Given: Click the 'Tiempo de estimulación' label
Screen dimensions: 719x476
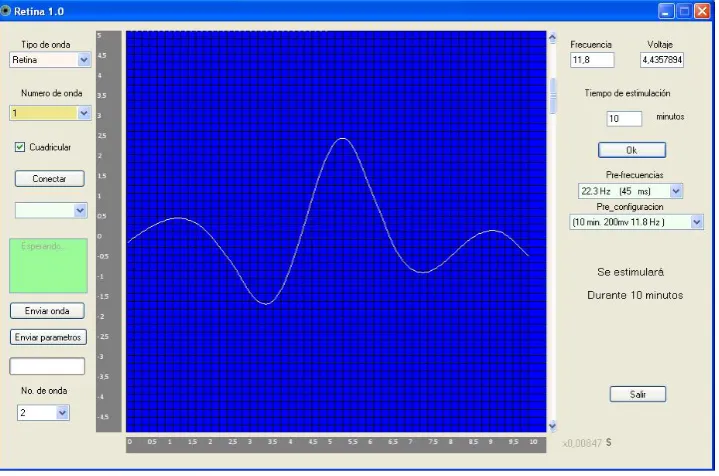Looking at the screenshot, I should [627, 93].
